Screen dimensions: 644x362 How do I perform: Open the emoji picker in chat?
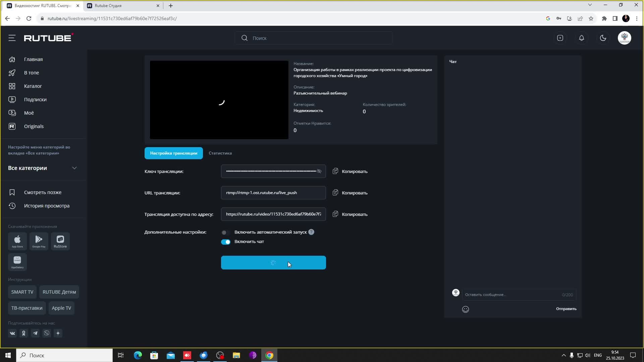point(466,309)
